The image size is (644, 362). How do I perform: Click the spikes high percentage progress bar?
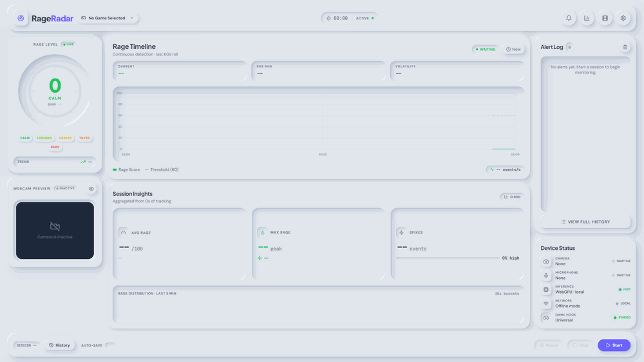[448, 258]
